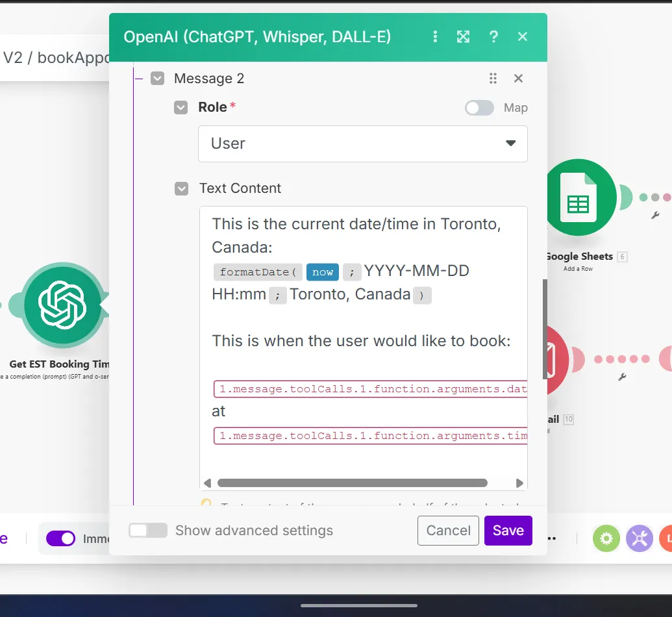Click wrench icon on the red module route
672x617 pixels.
622,377
